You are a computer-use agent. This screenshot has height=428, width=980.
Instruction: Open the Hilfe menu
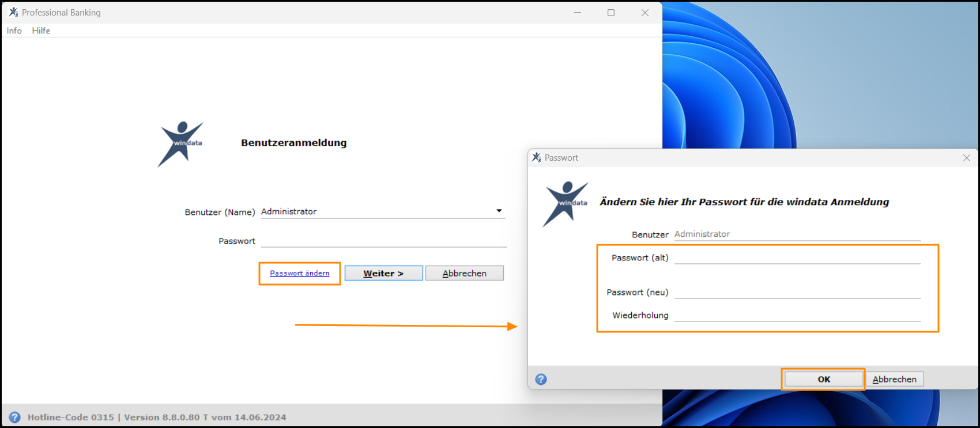[41, 31]
